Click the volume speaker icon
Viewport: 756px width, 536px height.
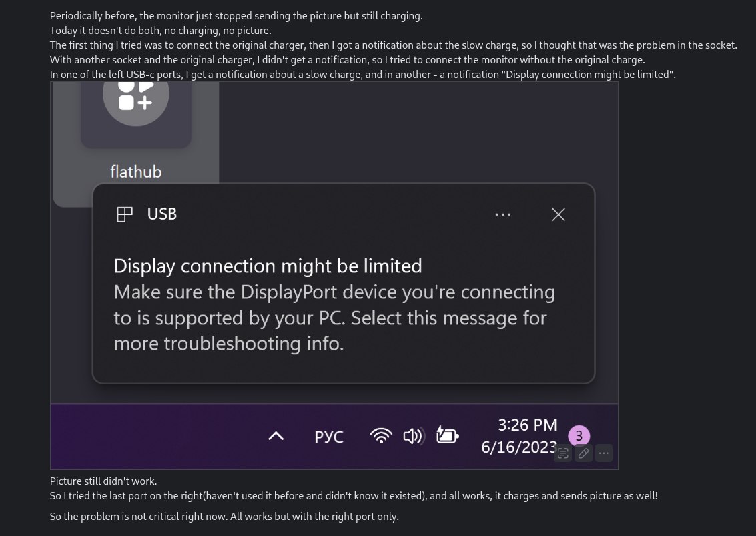[414, 436]
